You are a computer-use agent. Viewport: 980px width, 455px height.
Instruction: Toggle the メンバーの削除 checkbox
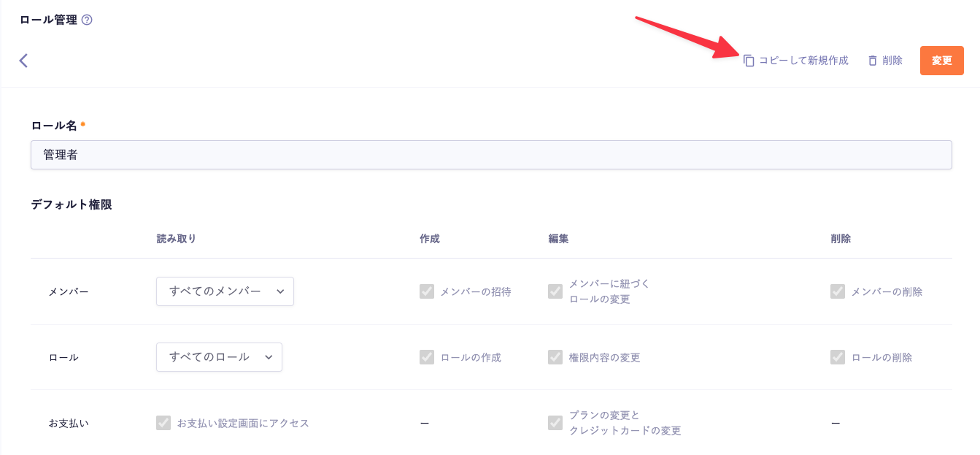click(838, 291)
